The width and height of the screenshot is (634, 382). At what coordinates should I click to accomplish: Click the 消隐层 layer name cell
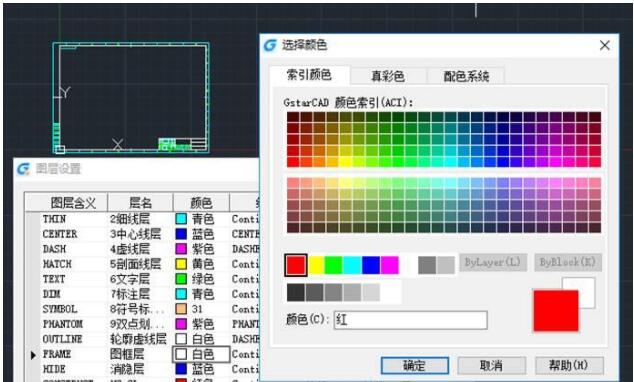(127, 369)
